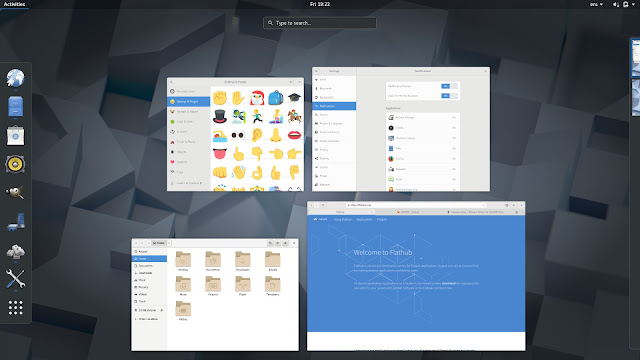Open the Files cabinet icon in the dock
Viewport: 640px width, 360px height.
(16, 106)
